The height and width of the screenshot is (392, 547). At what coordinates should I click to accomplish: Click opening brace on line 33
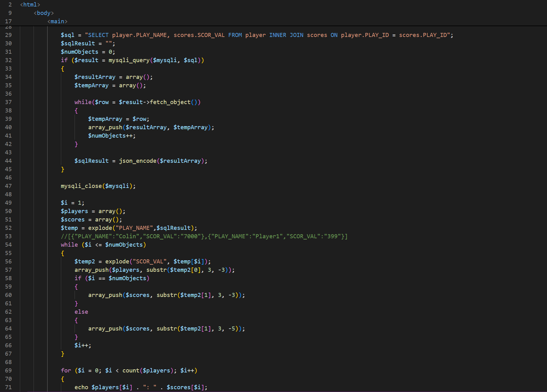62,69
